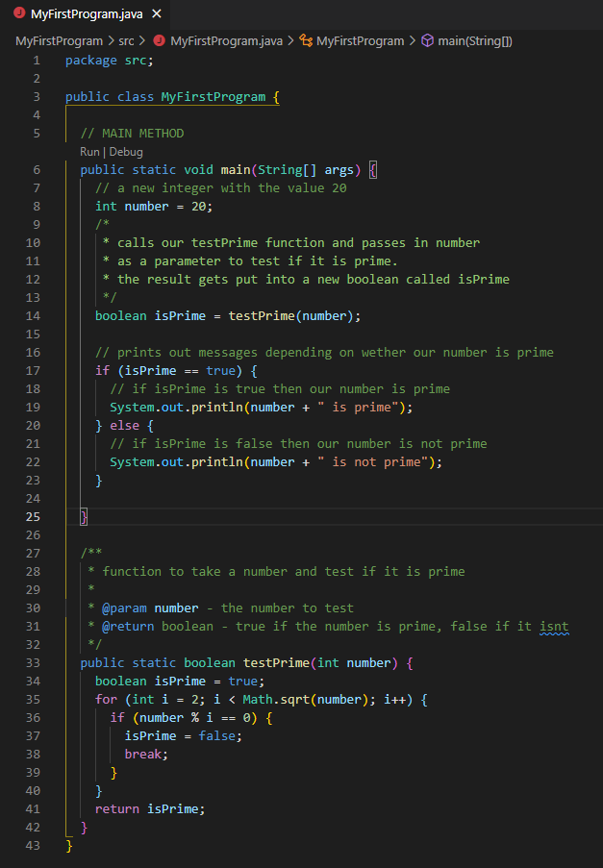Click the '@return' tag in the doc comment
603x868 pixels.
click(128, 627)
